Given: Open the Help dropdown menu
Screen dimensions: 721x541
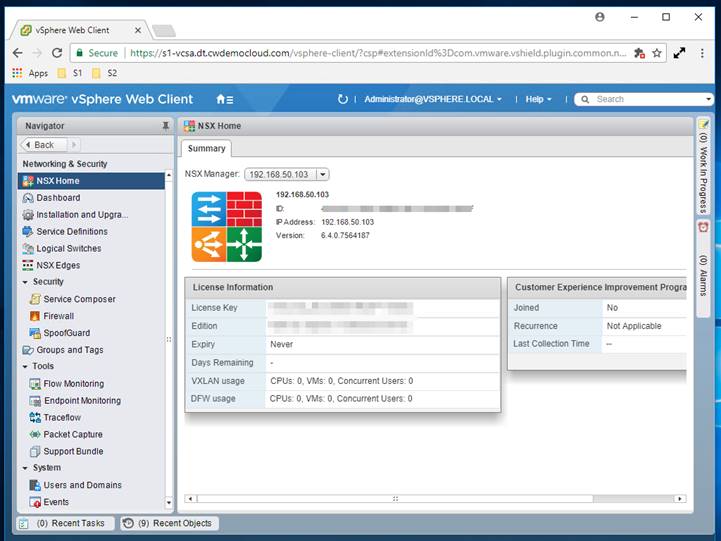Looking at the screenshot, I should tap(538, 99).
